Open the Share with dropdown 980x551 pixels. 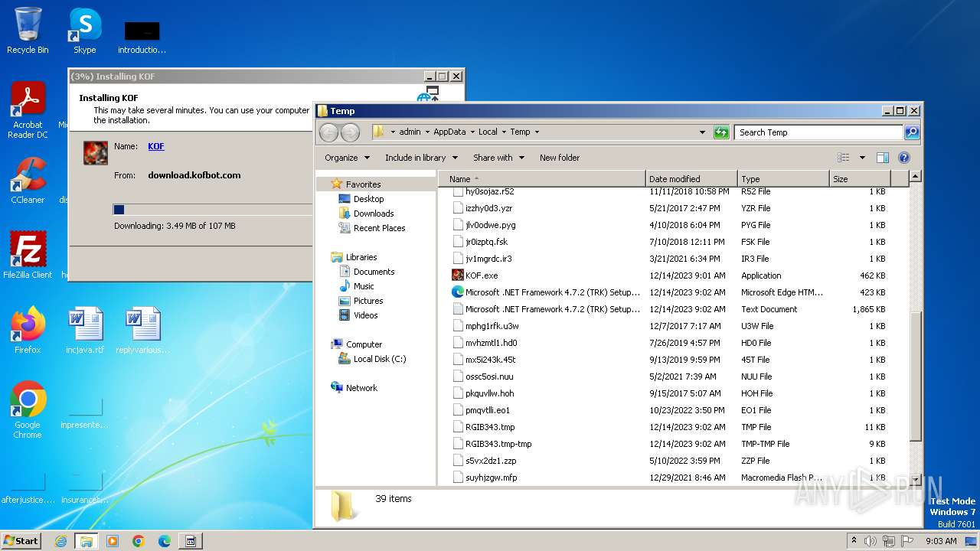(x=498, y=158)
